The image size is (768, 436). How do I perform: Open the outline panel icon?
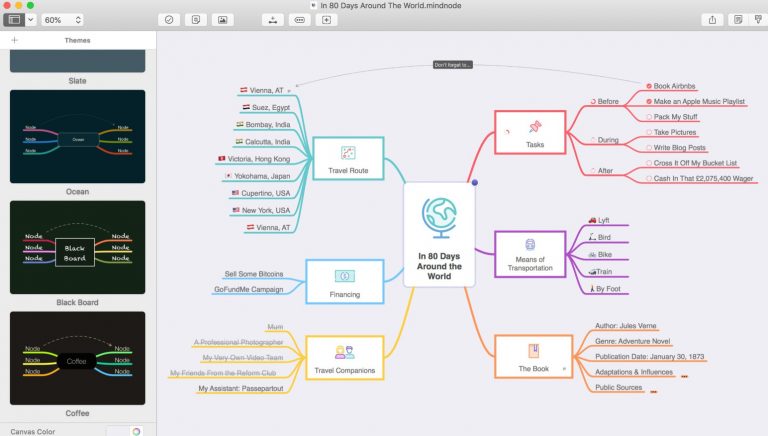(x=738, y=20)
